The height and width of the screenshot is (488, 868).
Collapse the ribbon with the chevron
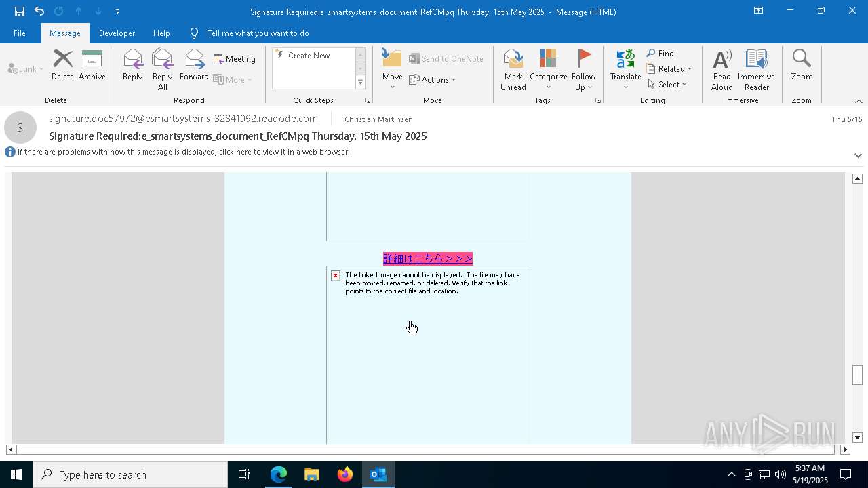[859, 101]
